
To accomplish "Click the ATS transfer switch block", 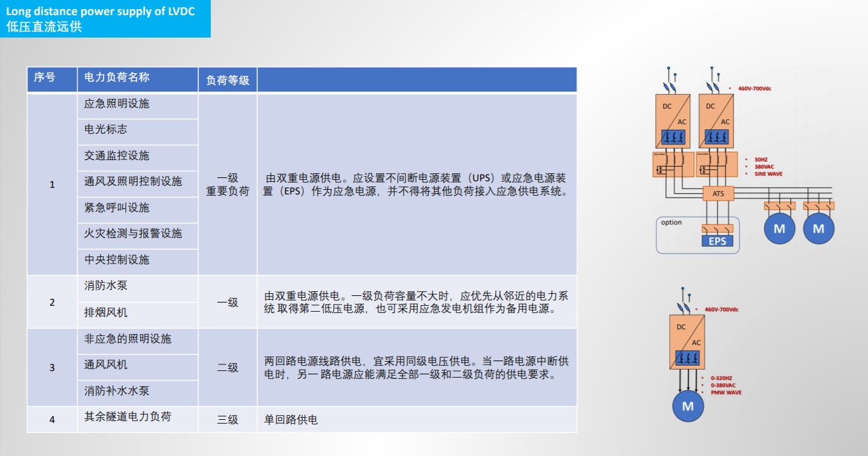I will tap(717, 194).
